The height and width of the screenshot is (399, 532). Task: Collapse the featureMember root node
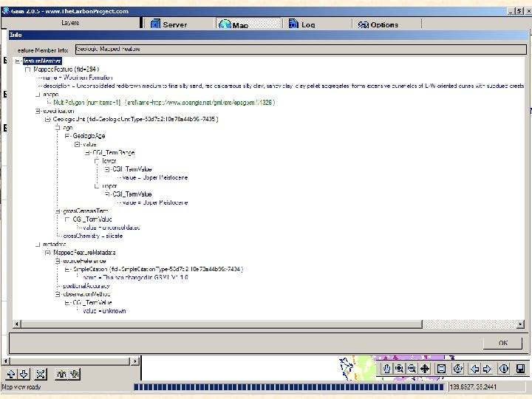click(x=18, y=61)
